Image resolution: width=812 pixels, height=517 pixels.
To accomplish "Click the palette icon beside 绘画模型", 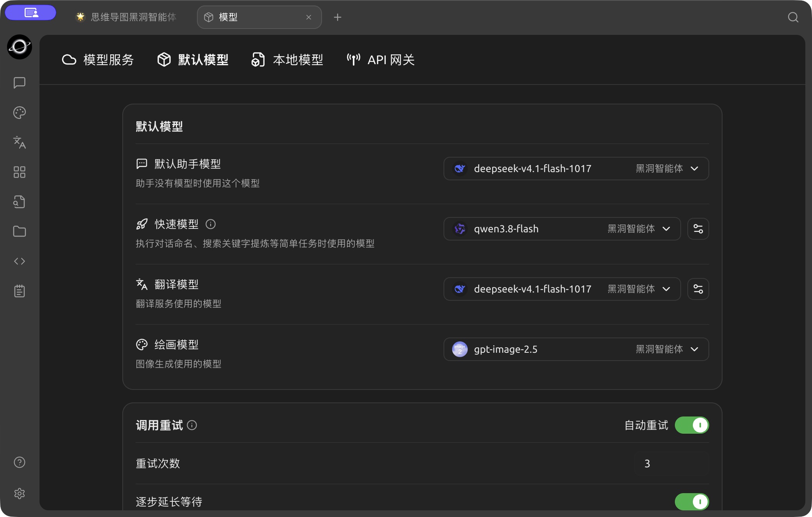I will [142, 345].
